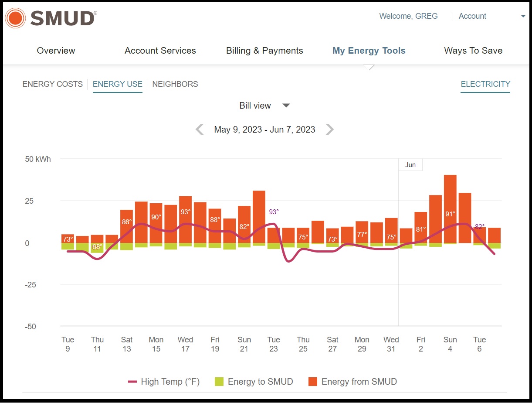Click the SMUD logo icon

[x=16, y=18]
